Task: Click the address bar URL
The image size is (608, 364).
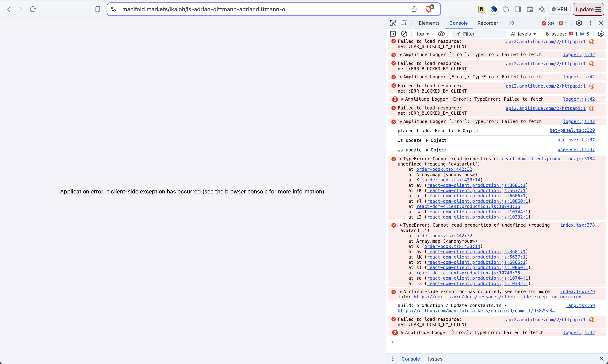Action: tap(203, 9)
